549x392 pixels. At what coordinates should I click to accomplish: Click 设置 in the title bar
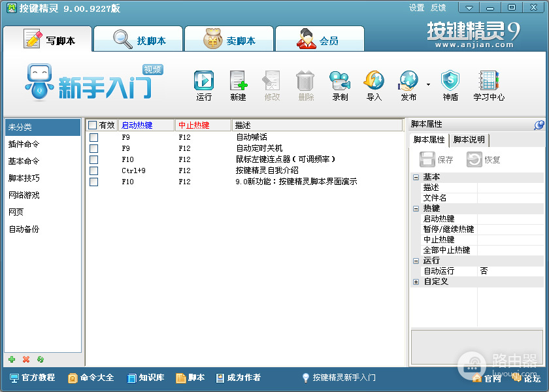pos(417,8)
